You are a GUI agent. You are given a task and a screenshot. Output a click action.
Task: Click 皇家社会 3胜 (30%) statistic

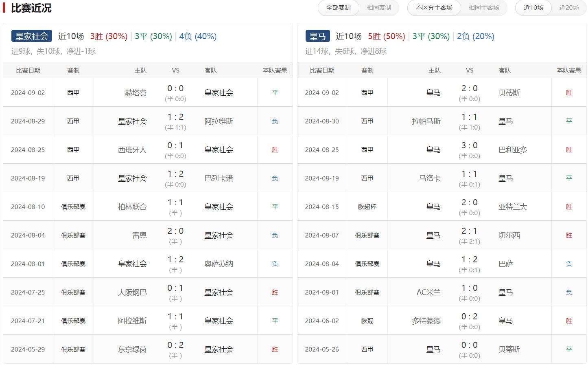(x=109, y=36)
